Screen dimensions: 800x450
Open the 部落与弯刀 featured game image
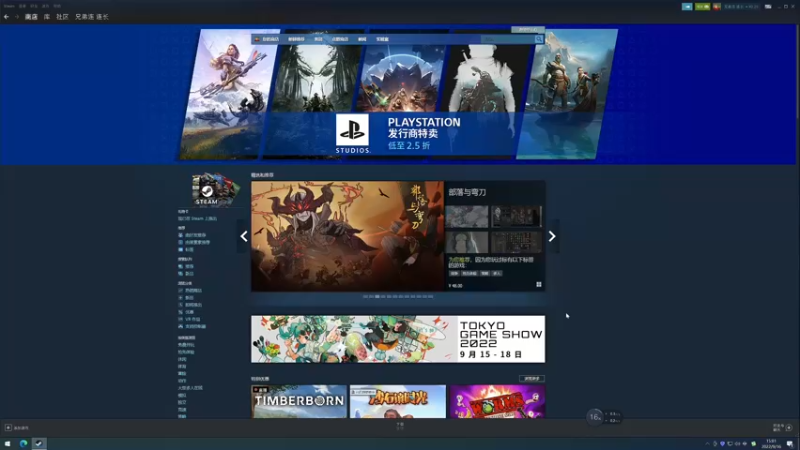pos(347,236)
